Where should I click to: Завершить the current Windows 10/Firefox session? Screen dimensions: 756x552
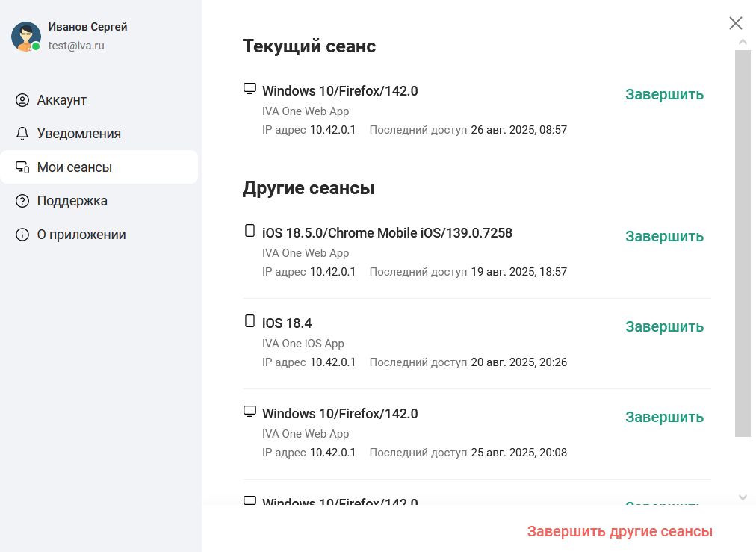[663, 94]
